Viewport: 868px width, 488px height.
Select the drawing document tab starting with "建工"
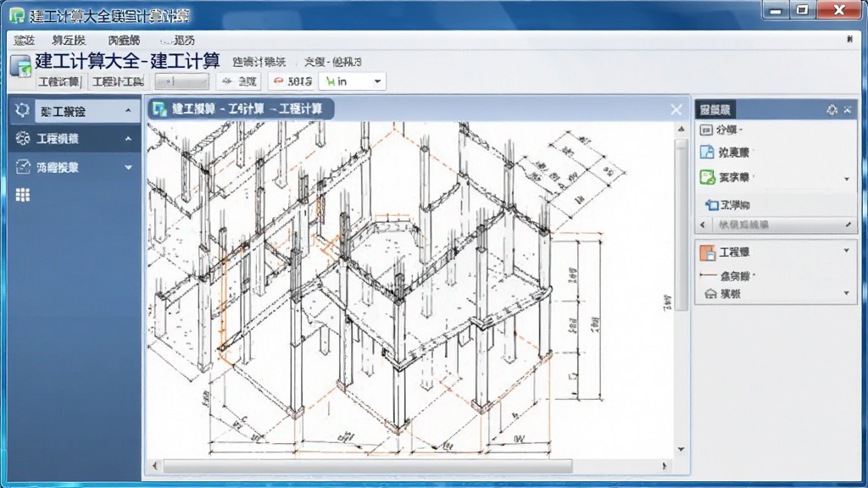coord(241,109)
